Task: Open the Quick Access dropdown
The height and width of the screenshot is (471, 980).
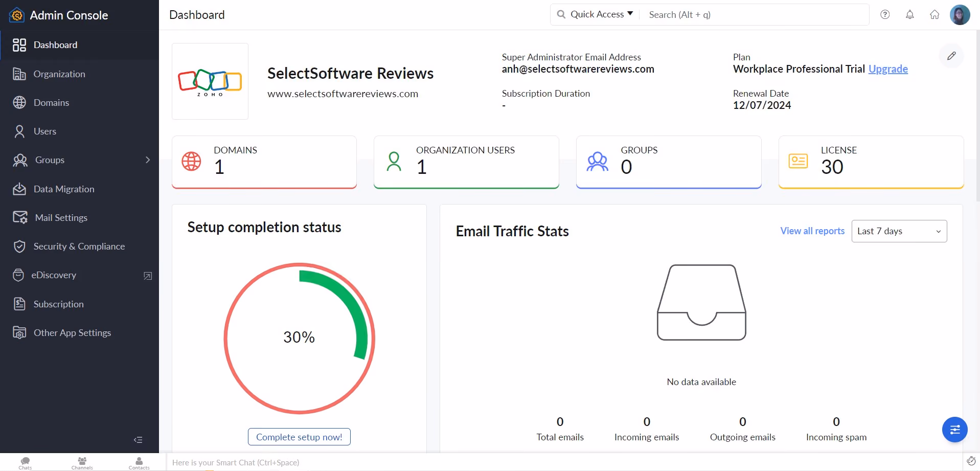Action: tap(602, 14)
